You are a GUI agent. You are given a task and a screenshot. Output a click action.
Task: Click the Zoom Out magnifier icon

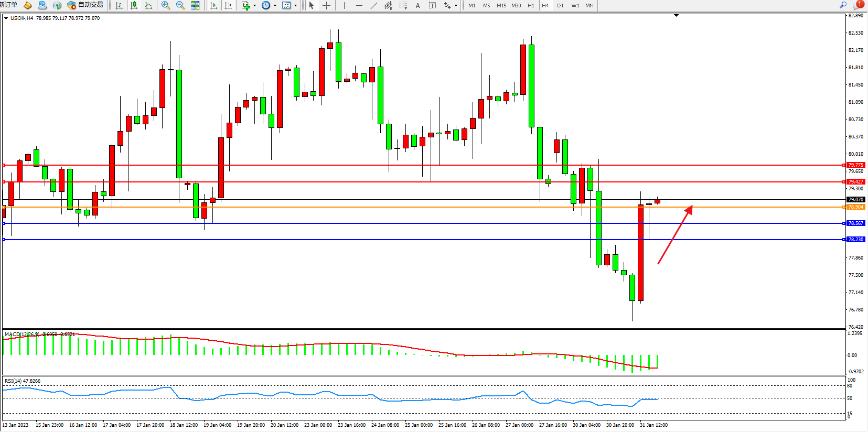click(x=180, y=5)
